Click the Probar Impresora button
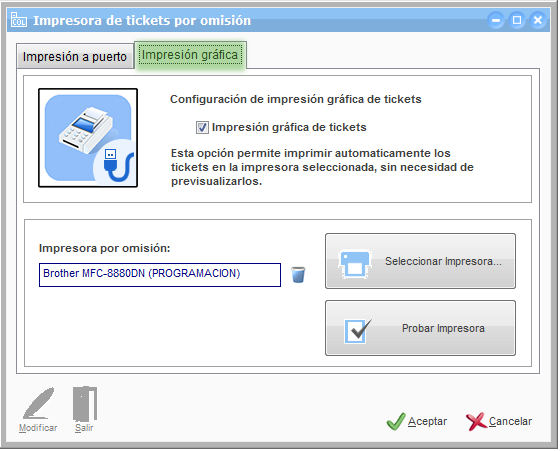Viewport: 560px width, 451px height. pyautogui.click(x=420, y=328)
